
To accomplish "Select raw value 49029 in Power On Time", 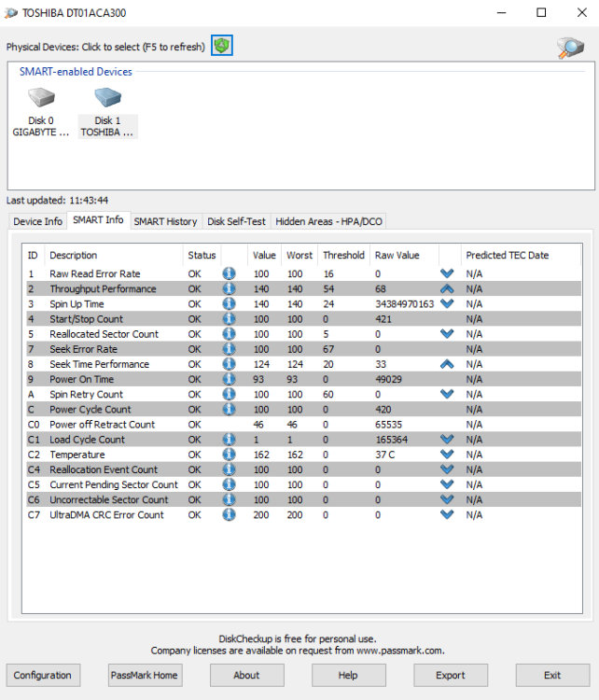I will [x=388, y=379].
